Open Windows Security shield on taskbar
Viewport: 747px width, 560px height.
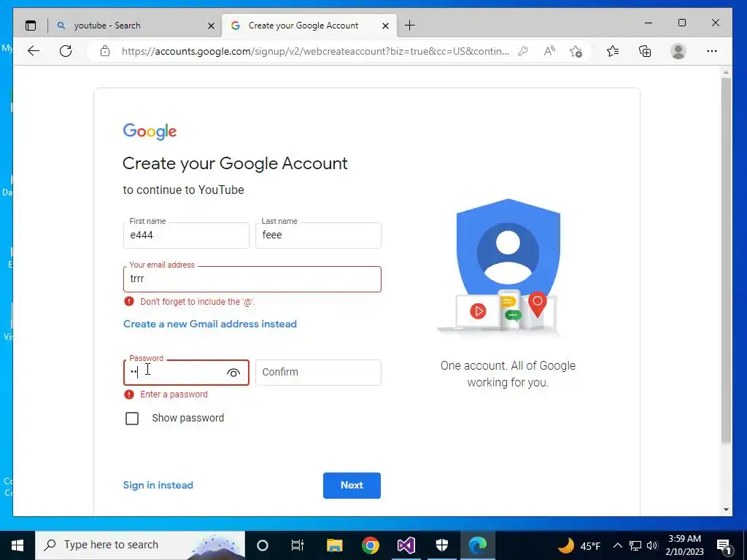(x=442, y=545)
